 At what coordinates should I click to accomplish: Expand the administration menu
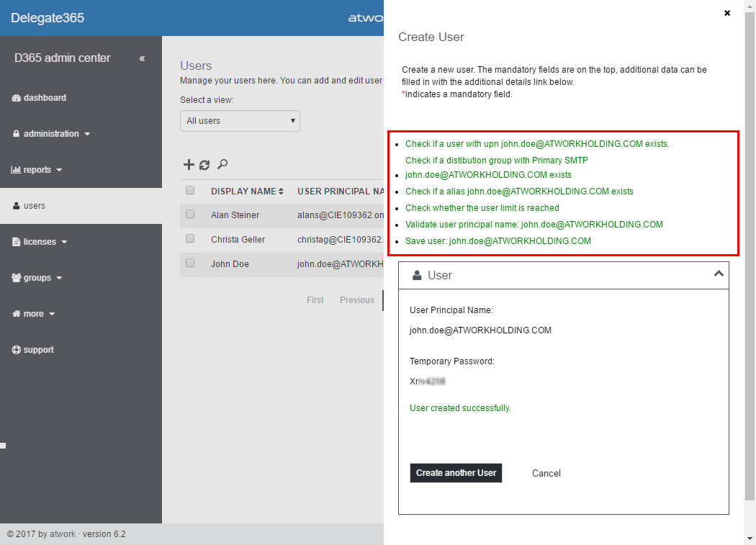(51, 134)
